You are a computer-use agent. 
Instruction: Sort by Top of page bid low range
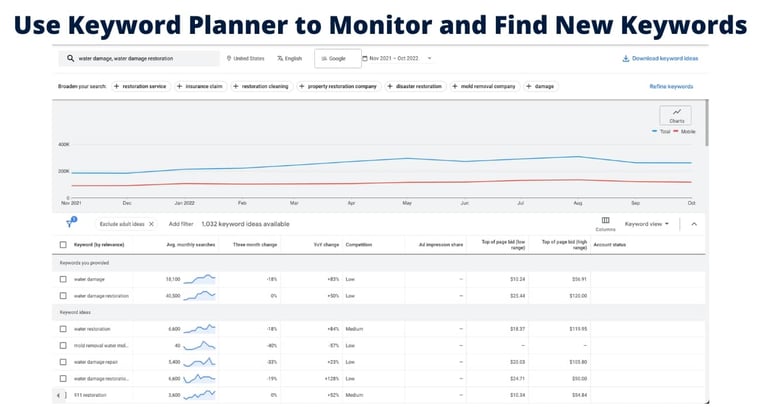(503, 245)
